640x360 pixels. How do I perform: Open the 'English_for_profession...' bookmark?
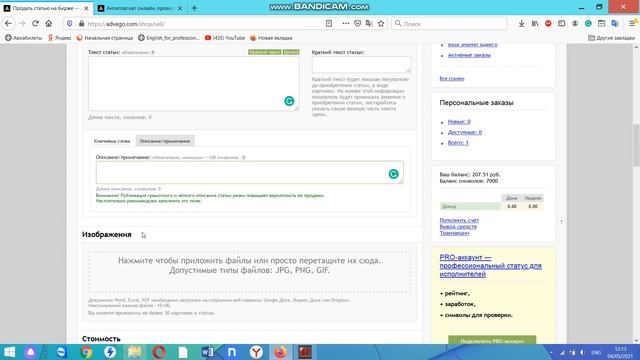pyautogui.click(x=169, y=38)
